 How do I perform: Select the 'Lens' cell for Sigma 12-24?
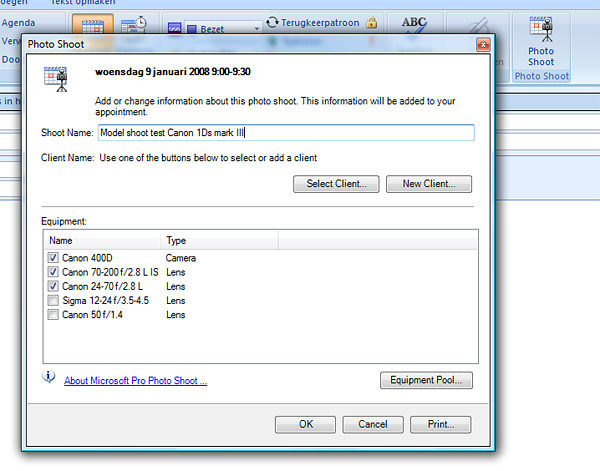(x=176, y=301)
